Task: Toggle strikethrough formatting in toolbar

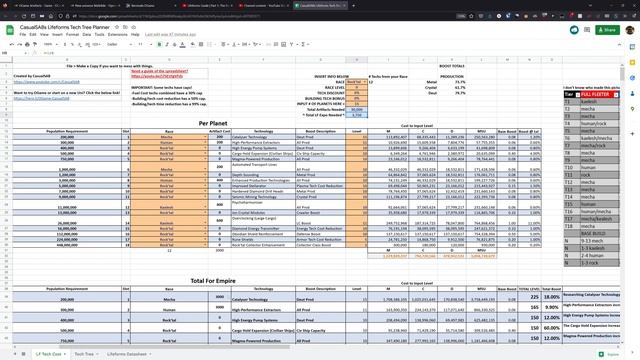Action: coord(175,44)
